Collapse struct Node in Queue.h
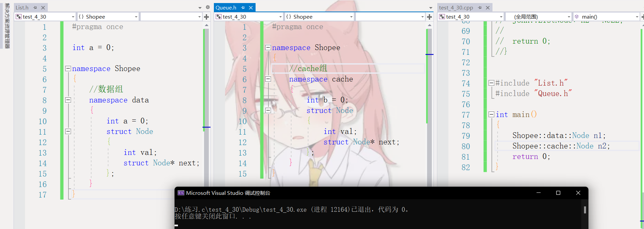Viewport: 644px width, 229px height. (x=268, y=111)
